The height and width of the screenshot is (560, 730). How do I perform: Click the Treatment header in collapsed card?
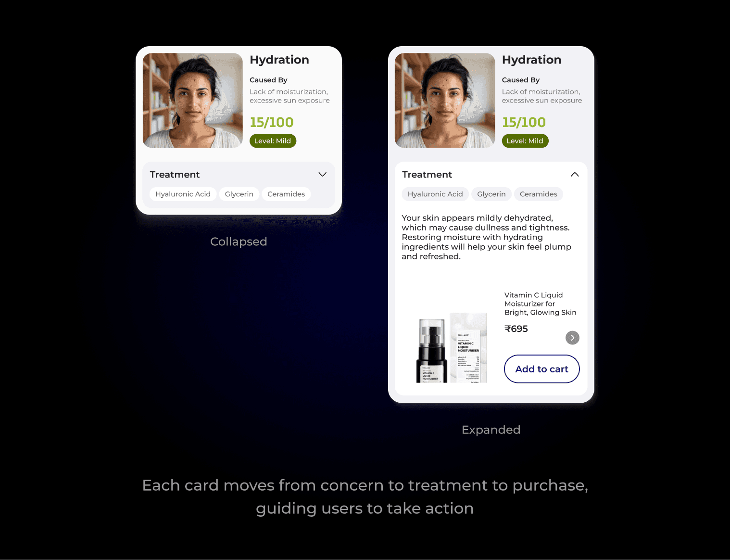[175, 175]
